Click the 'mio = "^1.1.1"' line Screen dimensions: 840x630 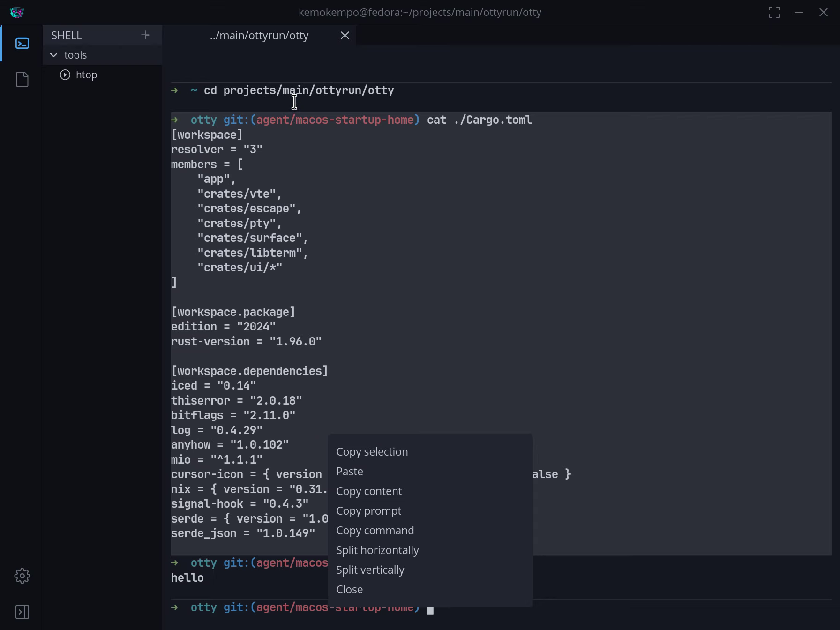click(x=217, y=460)
